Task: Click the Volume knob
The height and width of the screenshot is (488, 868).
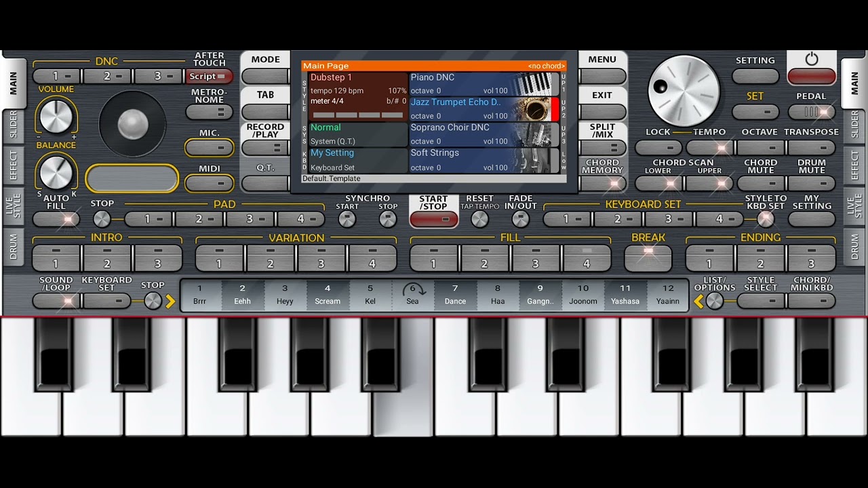Action: click(x=56, y=117)
